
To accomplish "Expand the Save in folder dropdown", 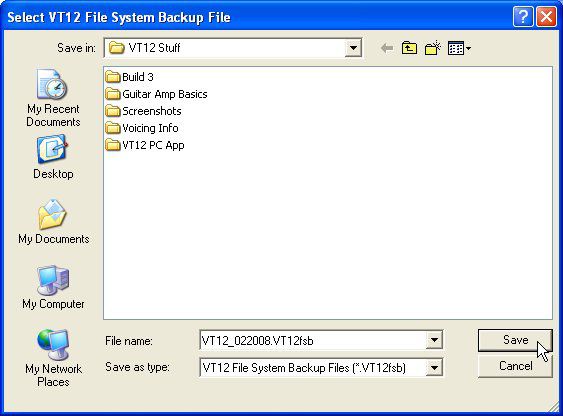I will click(353, 48).
